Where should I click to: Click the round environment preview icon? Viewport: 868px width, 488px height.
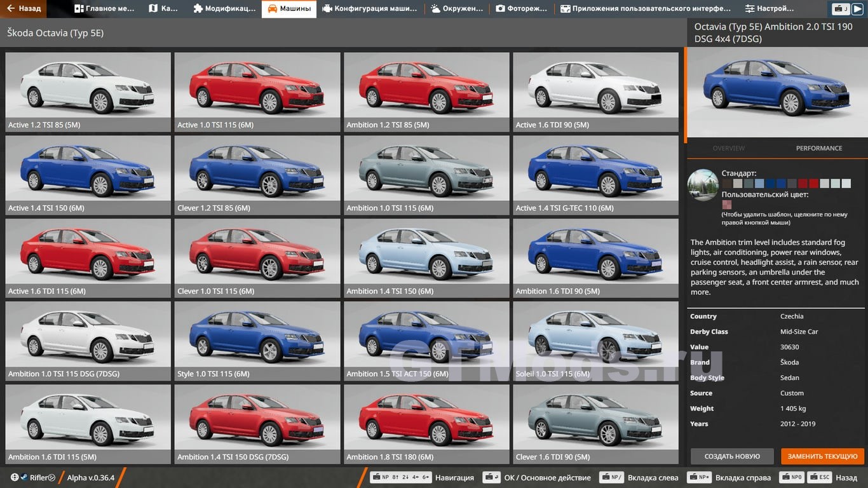[703, 185]
